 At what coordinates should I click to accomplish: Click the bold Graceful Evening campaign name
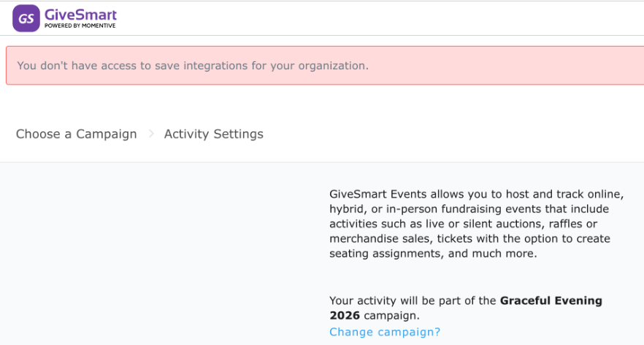point(551,301)
